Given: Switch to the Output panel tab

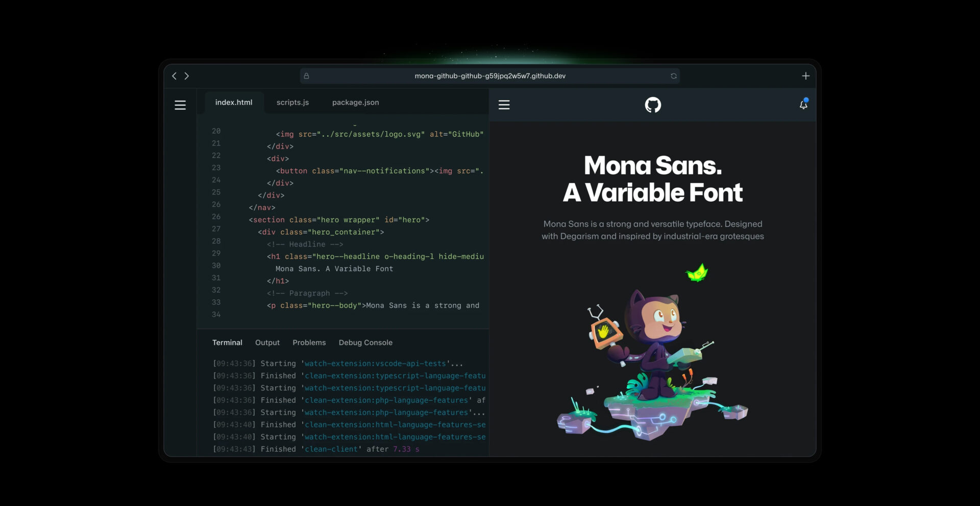Looking at the screenshot, I should [x=267, y=343].
